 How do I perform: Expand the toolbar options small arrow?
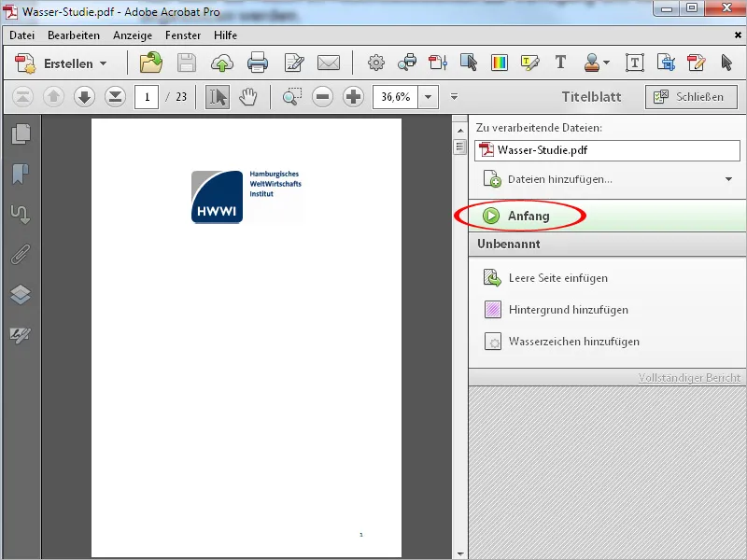[x=454, y=97]
